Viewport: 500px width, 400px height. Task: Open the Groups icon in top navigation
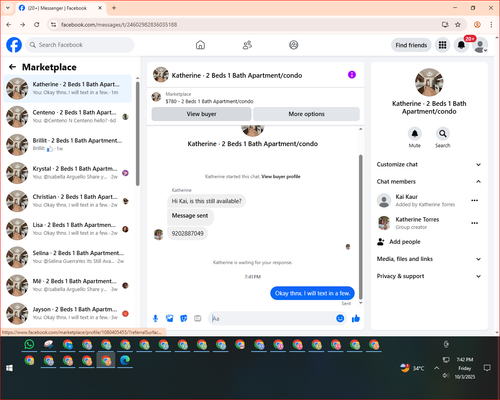click(294, 45)
